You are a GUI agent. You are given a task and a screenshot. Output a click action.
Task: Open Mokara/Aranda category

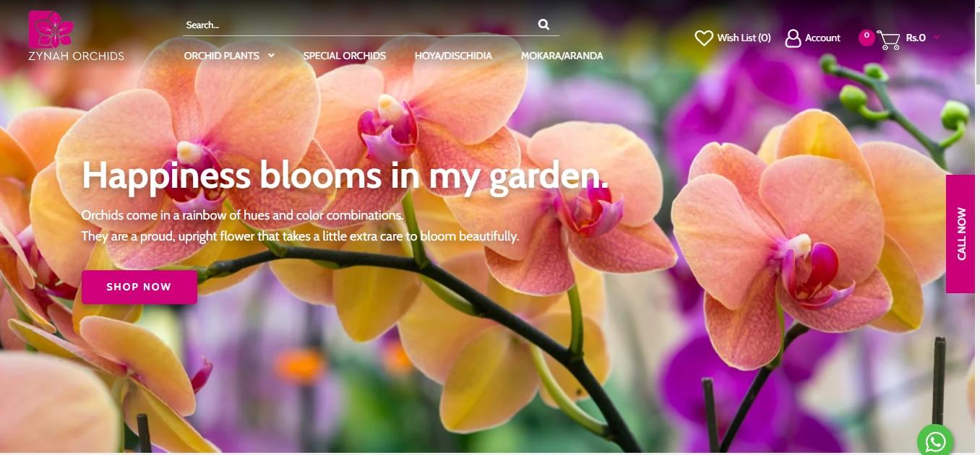(x=562, y=56)
